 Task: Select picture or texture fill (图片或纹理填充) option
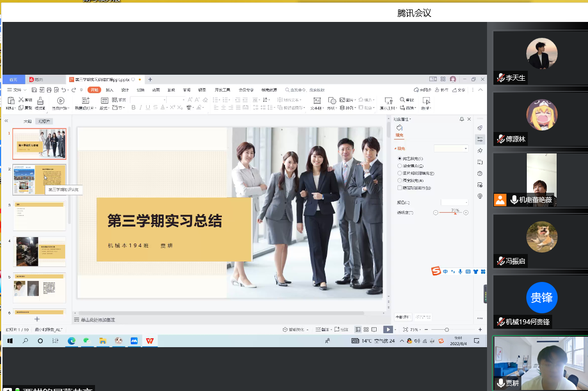click(399, 173)
